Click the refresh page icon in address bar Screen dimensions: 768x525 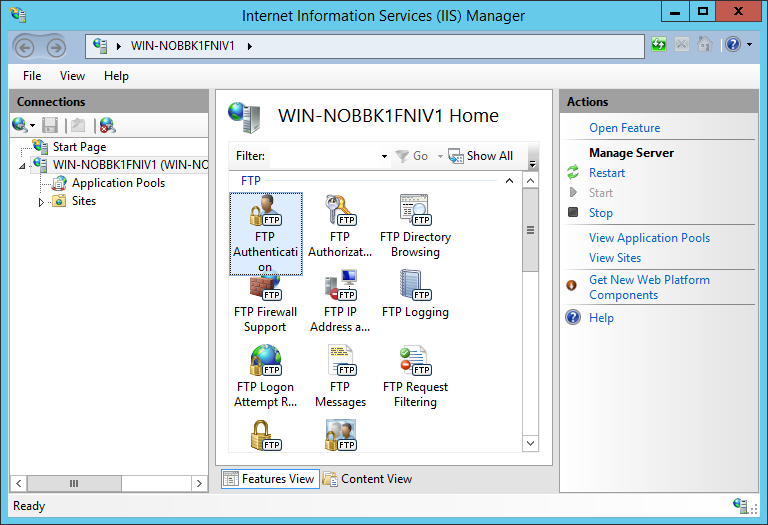point(659,45)
